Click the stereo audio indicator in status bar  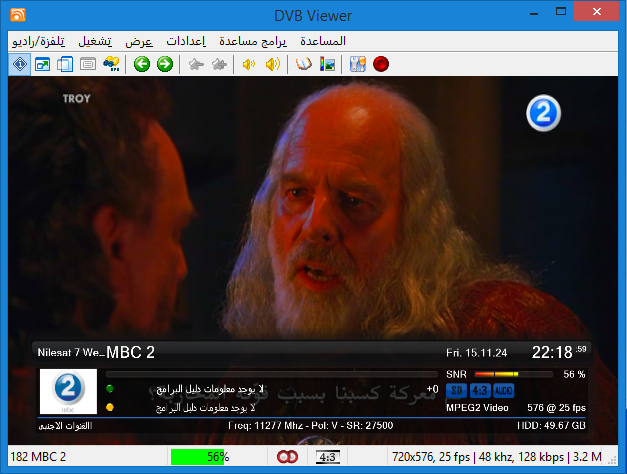click(287, 457)
